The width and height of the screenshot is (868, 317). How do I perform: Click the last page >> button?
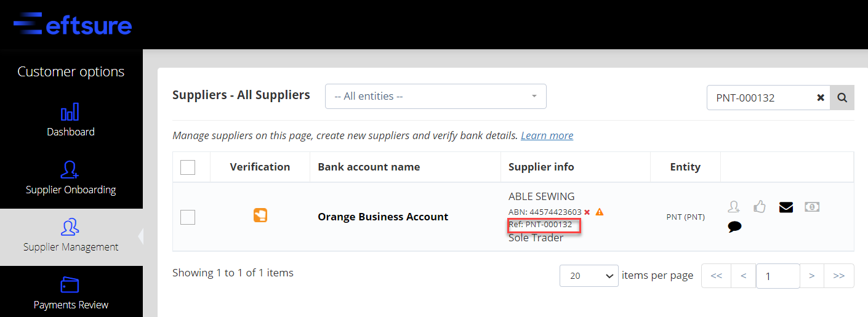pyautogui.click(x=838, y=276)
